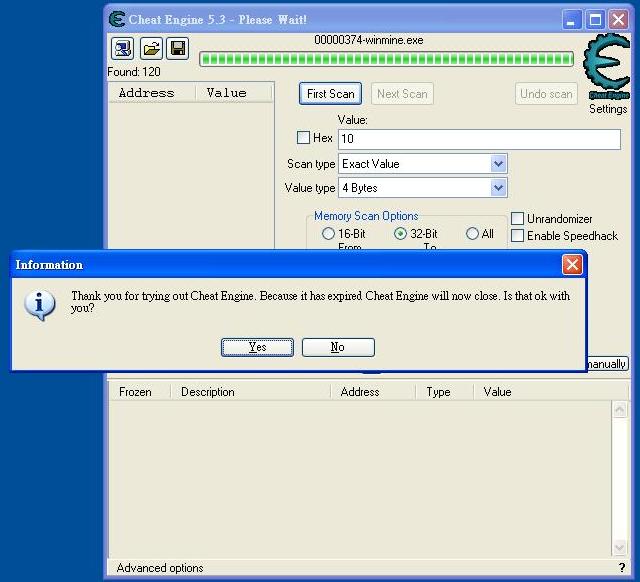
Task: Click the Information dialog info icon
Action: click(x=40, y=304)
